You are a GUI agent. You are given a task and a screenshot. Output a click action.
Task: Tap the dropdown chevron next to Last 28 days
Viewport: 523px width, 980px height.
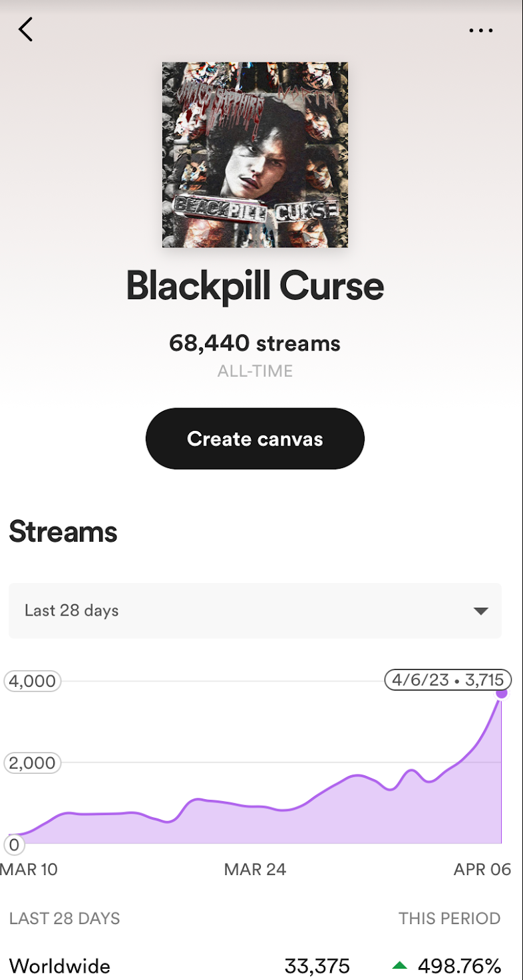tap(480, 610)
